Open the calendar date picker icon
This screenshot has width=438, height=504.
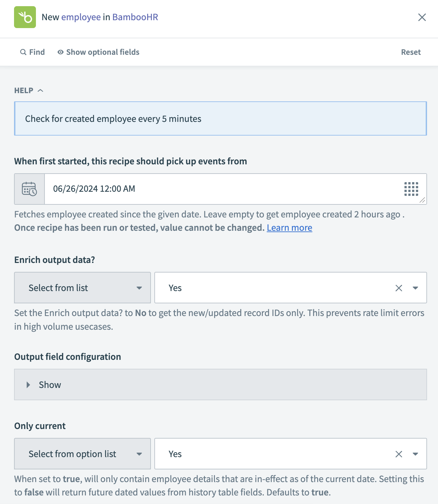[29, 189]
